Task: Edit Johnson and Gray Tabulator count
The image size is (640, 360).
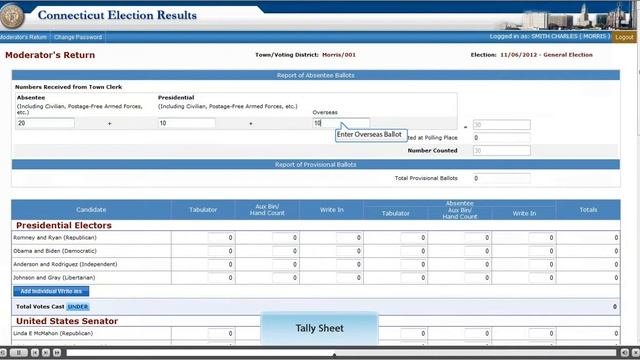Action: click(221, 278)
